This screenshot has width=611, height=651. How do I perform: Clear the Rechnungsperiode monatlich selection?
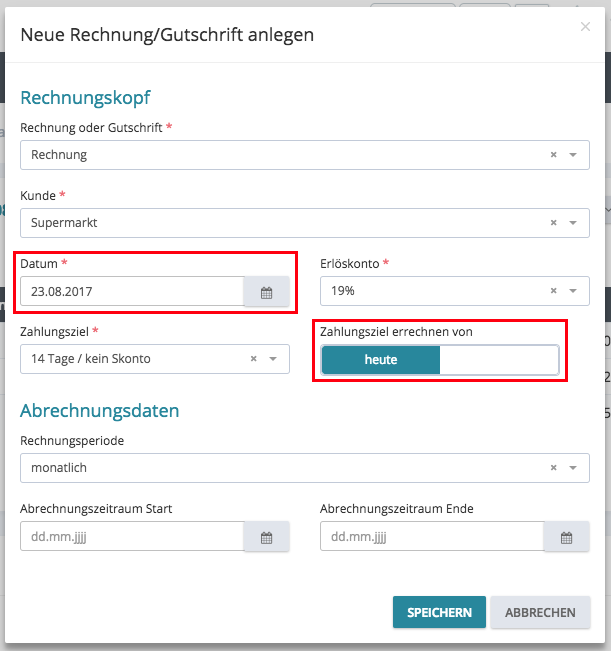[553, 467]
